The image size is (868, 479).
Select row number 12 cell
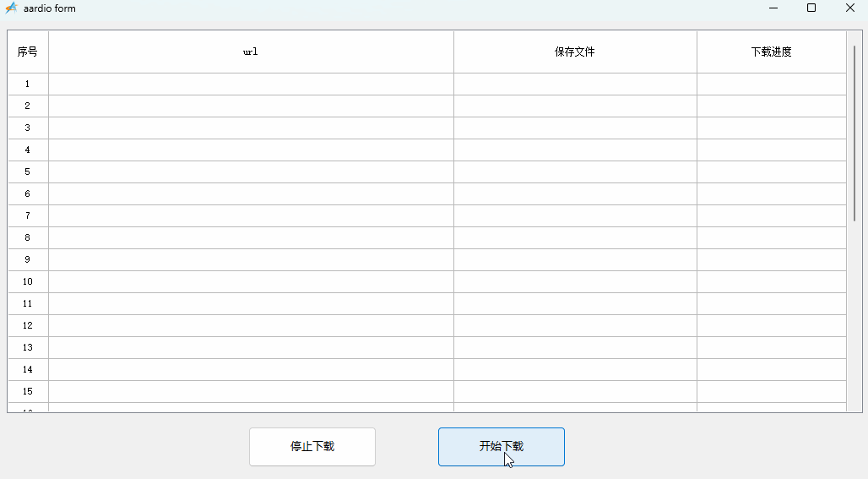tap(28, 325)
